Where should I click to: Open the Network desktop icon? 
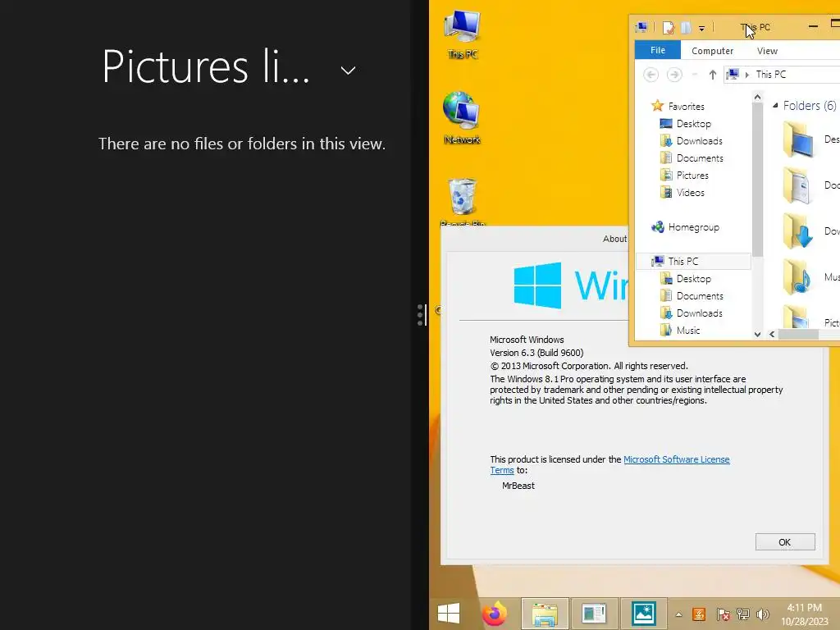pos(462,118)
